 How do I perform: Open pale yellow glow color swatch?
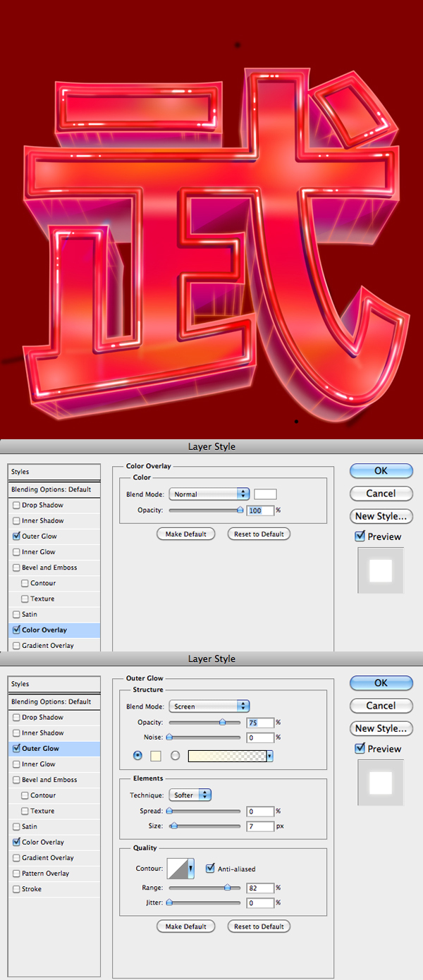[156, 756]
